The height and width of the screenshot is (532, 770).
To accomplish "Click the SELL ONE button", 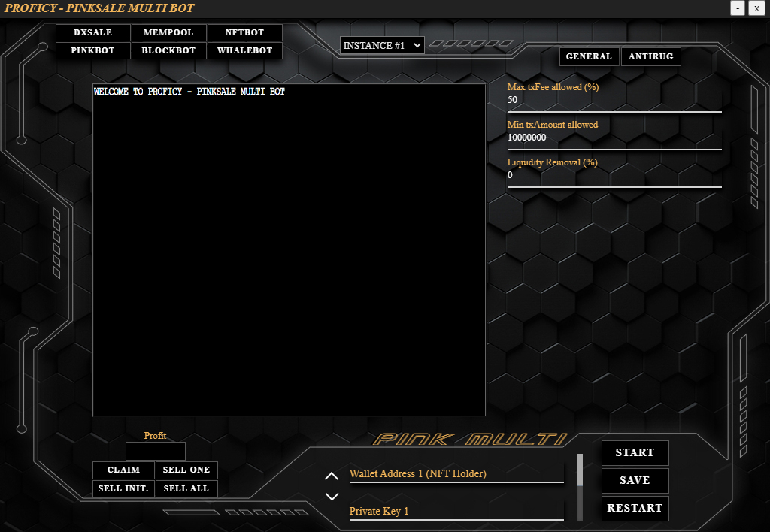I will pyautogui.click(x=186, y=470).
